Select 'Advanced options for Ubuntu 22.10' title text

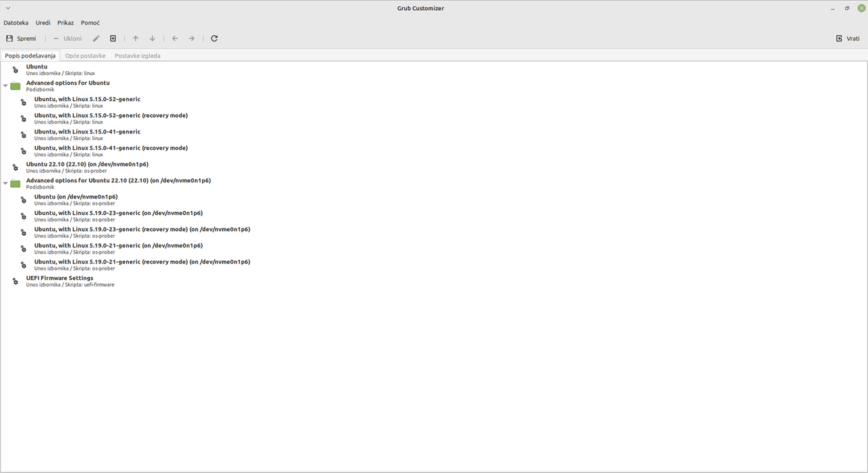[119, 180]
